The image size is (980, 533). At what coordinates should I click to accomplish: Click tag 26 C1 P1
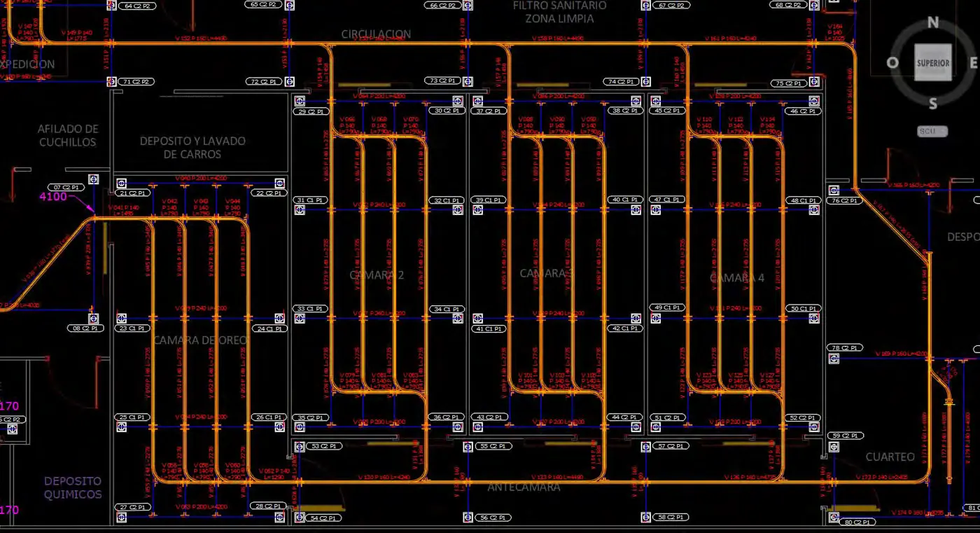pyautogui.click(x=269, y=417)
